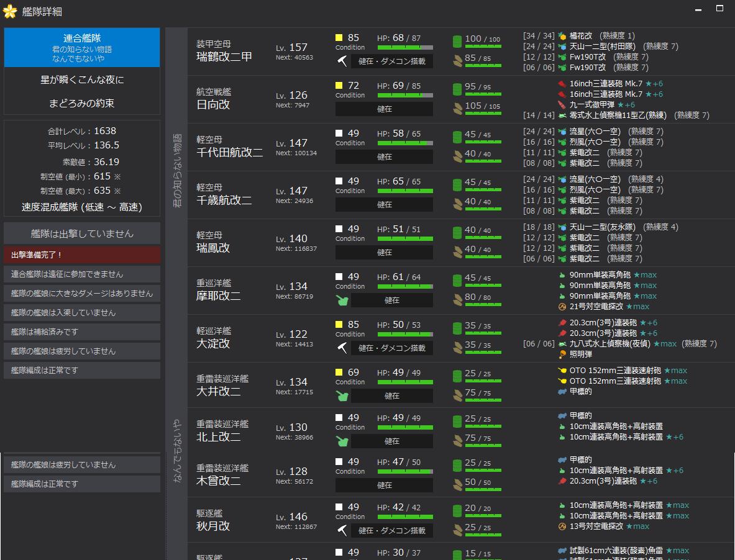Screen dimensions: 735x560
Task: Toggle the condition square on 千代田航改二
Action: click(x=338, y=133)
